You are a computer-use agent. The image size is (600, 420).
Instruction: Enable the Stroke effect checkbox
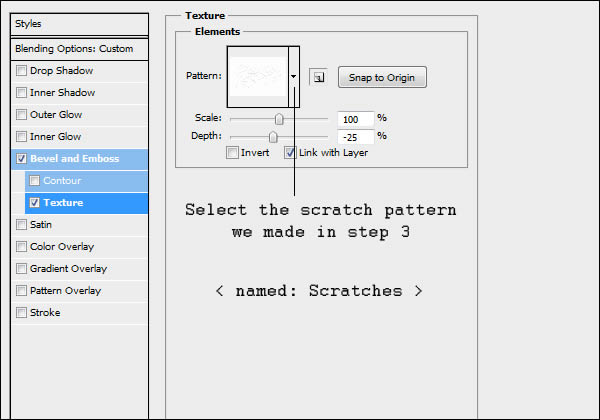coord(21,313)
